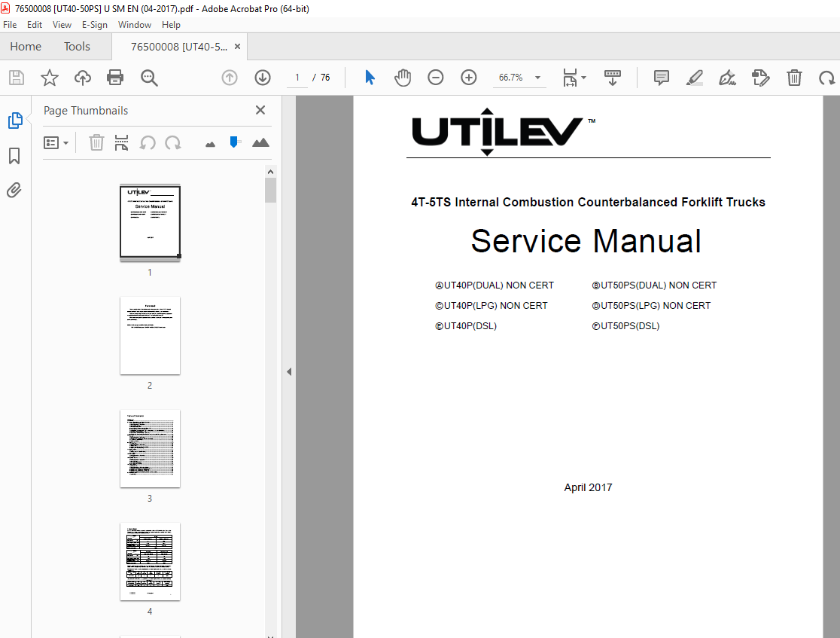840x638 pixels.
Task: Click the 'UT40P(DSL)' model text
Action: [465, 326]
